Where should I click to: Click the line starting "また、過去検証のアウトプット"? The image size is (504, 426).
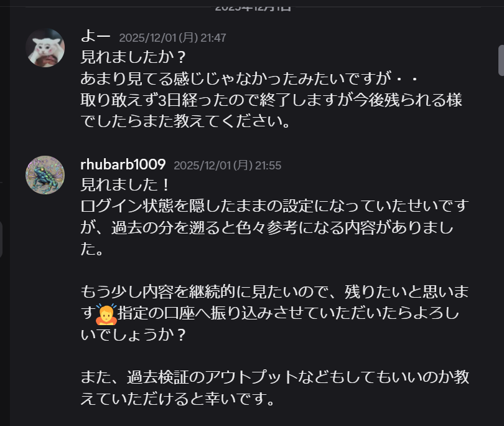point(274,377)
